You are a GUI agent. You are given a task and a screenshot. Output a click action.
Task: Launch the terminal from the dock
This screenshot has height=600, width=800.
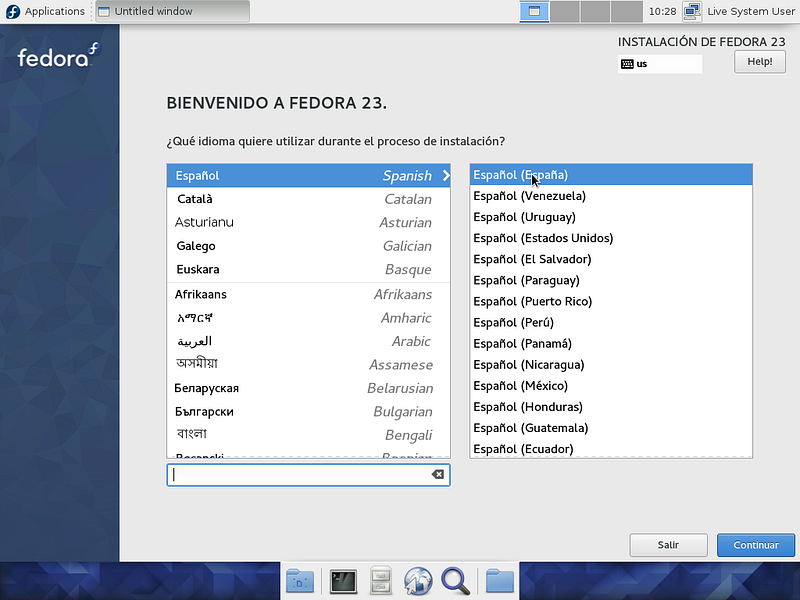pos(343,581)
